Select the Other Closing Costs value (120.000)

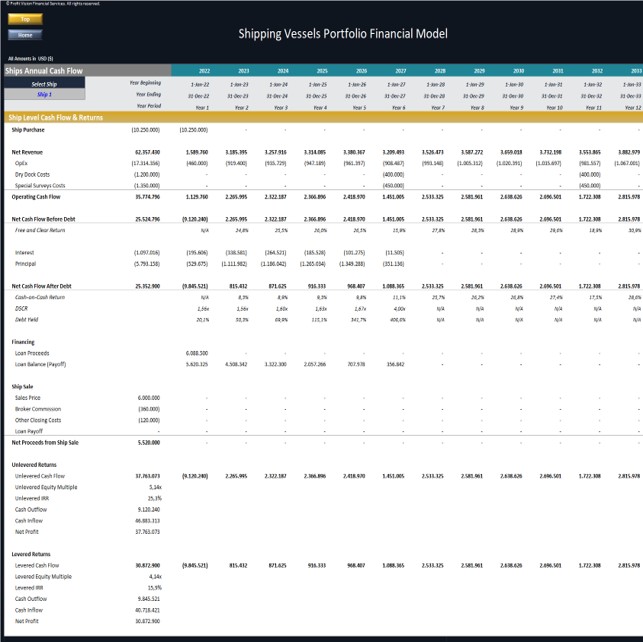coord(149,420)
